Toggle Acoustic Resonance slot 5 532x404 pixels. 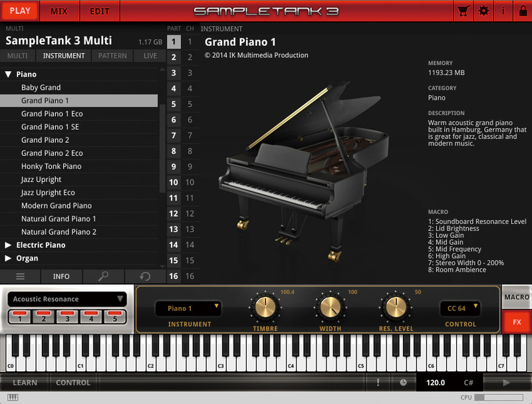tap(114, 317)
